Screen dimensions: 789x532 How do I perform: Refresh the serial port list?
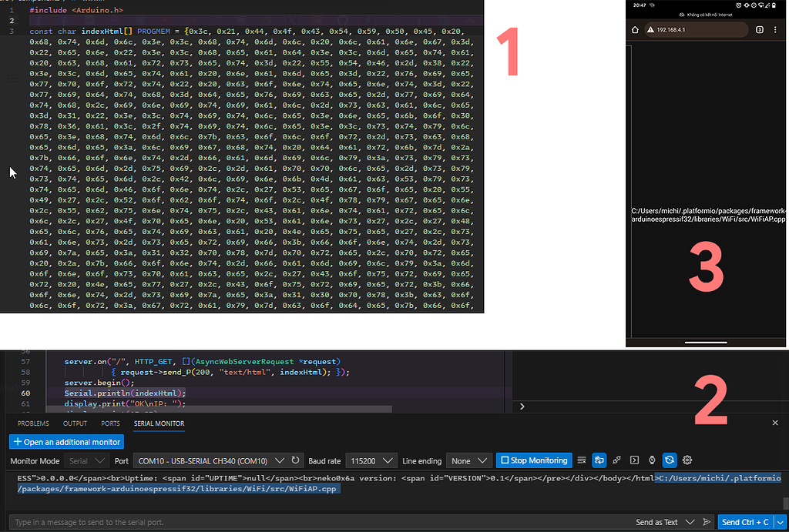(x=295, y=460)
